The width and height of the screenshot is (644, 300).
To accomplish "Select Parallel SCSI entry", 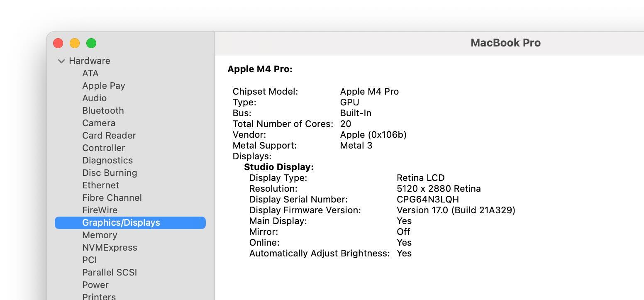I will 110,272.
